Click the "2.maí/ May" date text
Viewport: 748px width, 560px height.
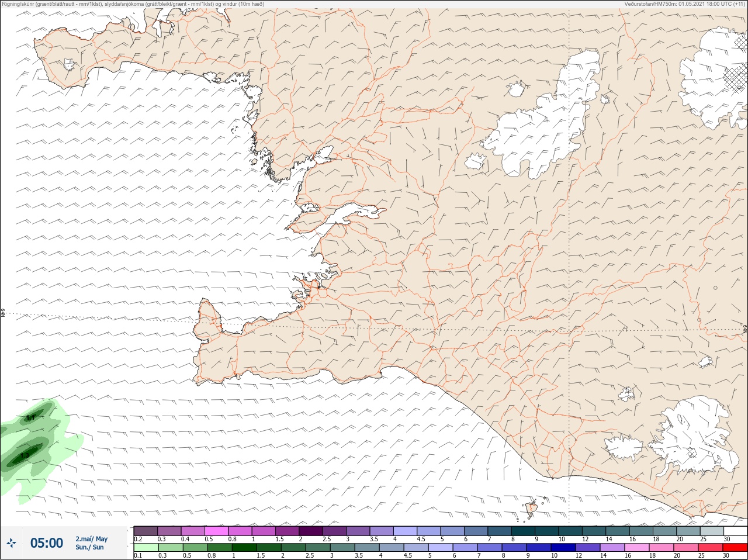point(91,539)
